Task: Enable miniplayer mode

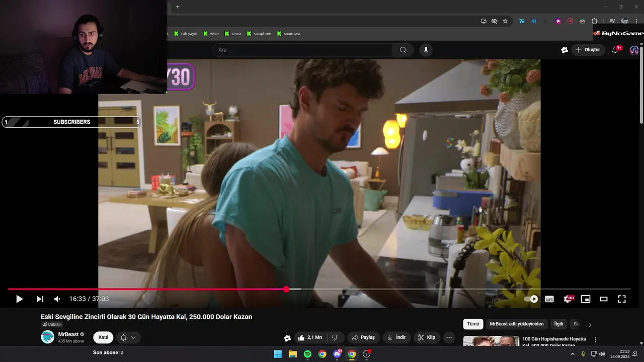Action: 586,299
